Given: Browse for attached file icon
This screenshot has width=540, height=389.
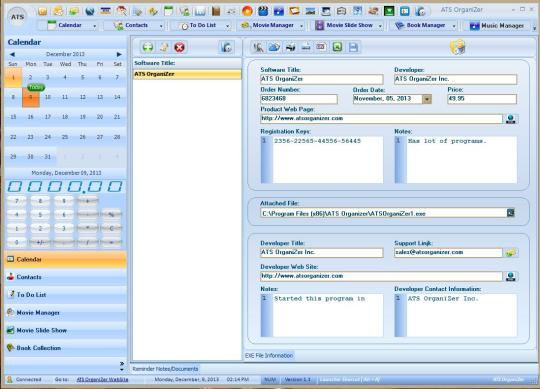Looking at the screenshot, I should pyautogui.click(x=510, y=213).
